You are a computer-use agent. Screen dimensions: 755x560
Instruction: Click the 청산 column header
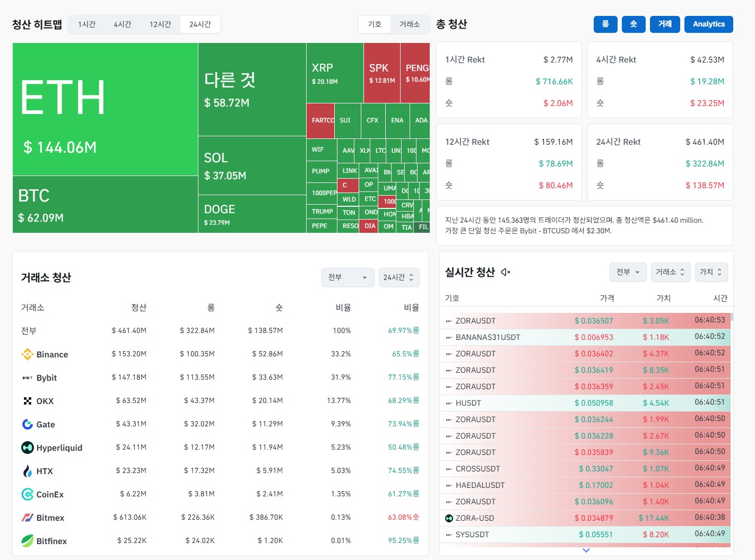pos(138,308)
